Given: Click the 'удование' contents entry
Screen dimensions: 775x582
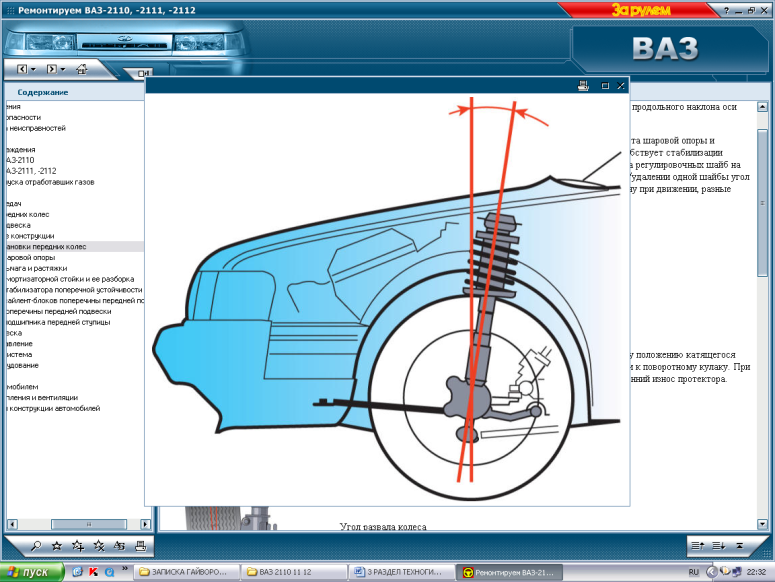Looking at the screenshot, I should pos(22,366).
